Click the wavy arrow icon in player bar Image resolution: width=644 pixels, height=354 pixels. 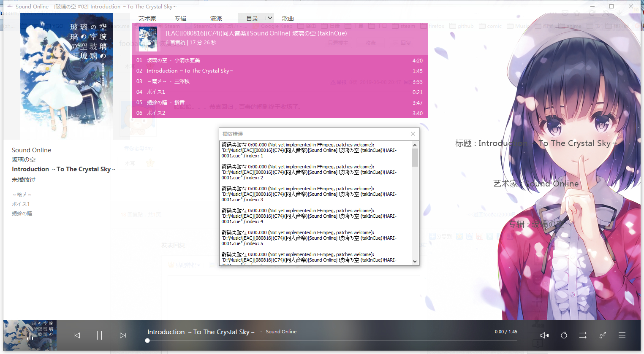[x=603, y=335]
